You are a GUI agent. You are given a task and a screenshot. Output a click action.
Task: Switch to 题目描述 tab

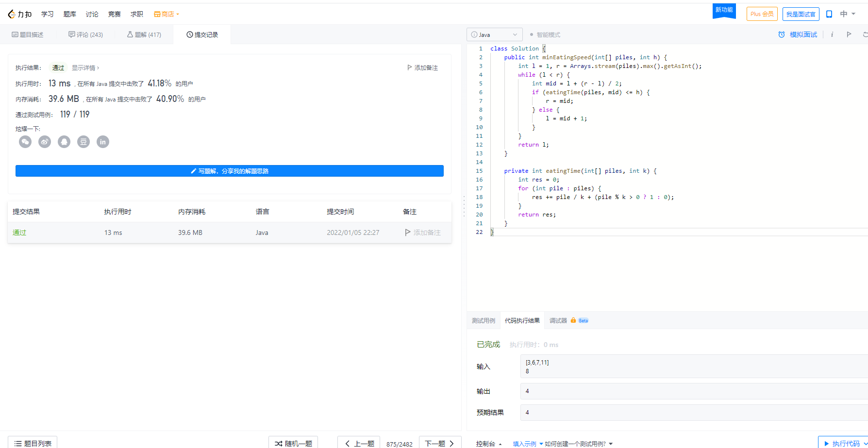(28, 34)
